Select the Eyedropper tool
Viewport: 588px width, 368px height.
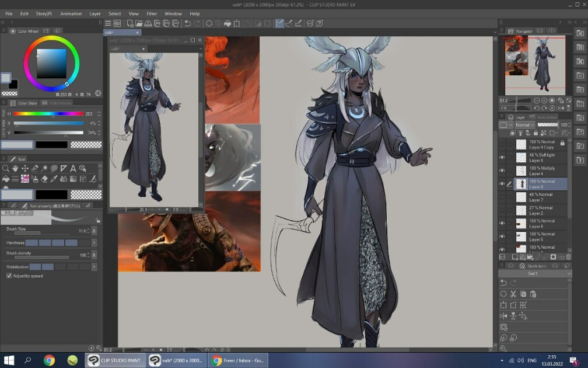point(54,179)
